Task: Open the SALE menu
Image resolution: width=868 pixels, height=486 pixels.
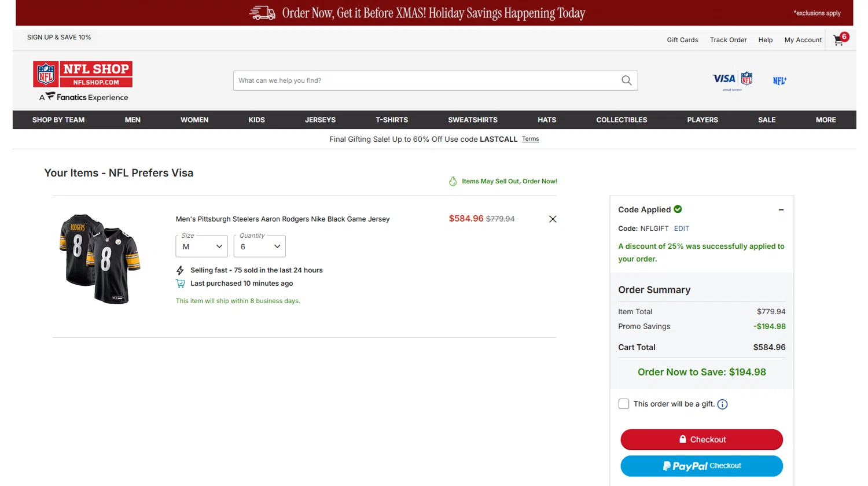Action: point(767,120)
